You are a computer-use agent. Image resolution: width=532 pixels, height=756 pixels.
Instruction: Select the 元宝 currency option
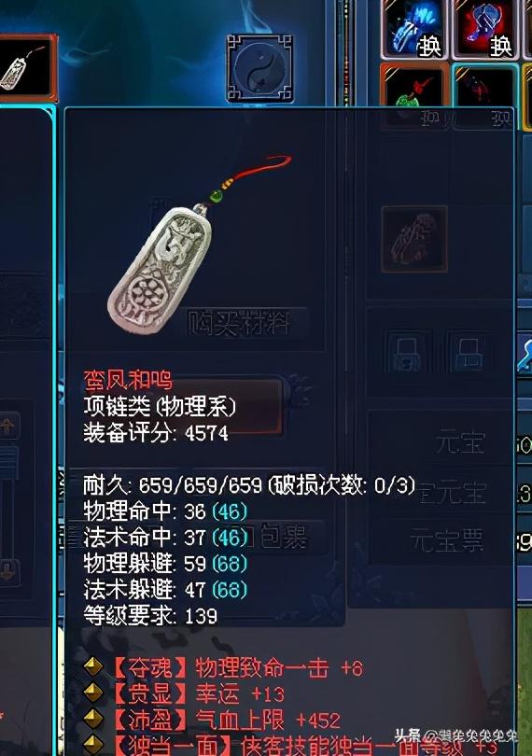[x=459, y=441]
